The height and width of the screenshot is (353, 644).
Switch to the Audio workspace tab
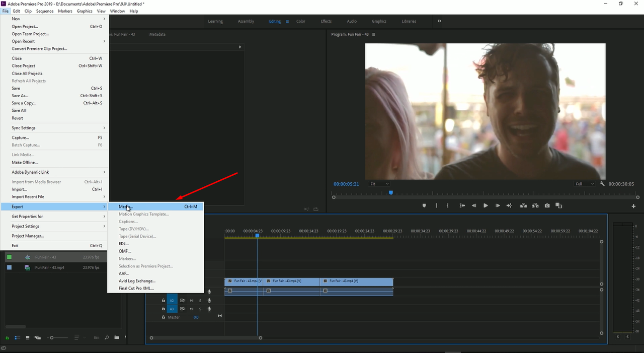click(352, 21)
